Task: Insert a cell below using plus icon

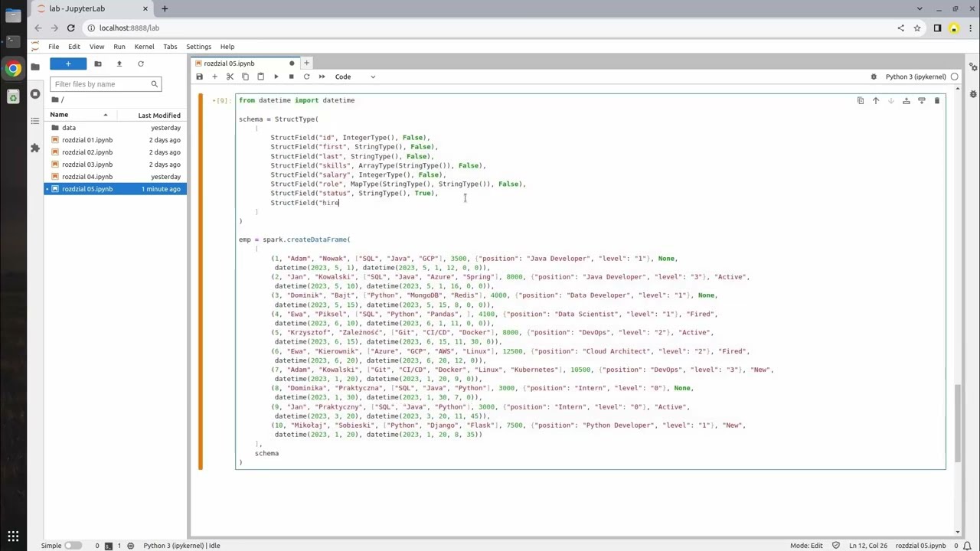Action: pyautogui.click(x=214, y=77)
